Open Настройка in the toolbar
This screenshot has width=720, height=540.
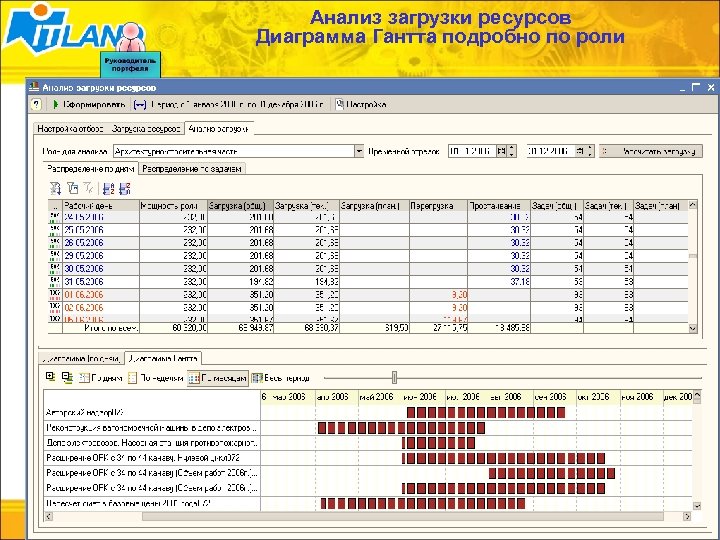coord(360,105)
